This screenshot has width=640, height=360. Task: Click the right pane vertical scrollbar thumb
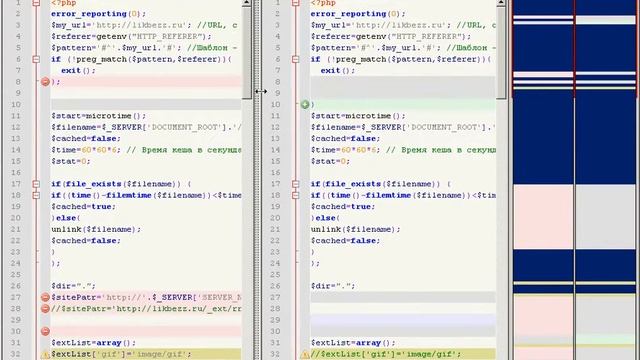tap(501, 52)
